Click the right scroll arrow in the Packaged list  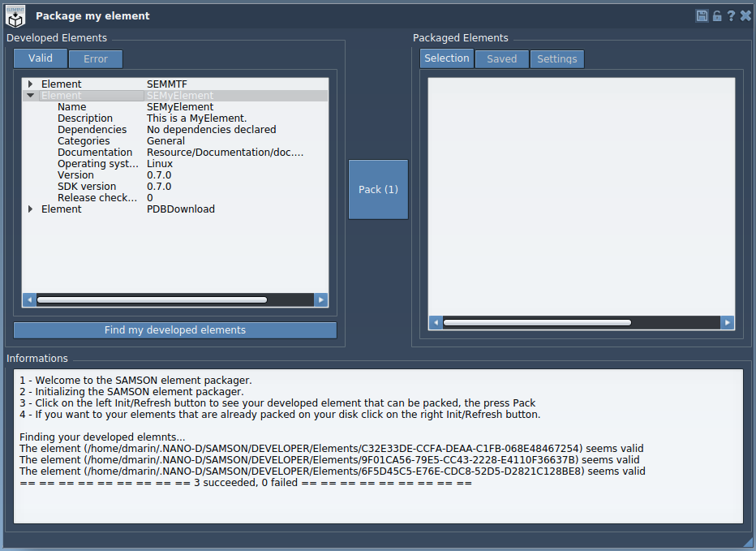[727, 322]
